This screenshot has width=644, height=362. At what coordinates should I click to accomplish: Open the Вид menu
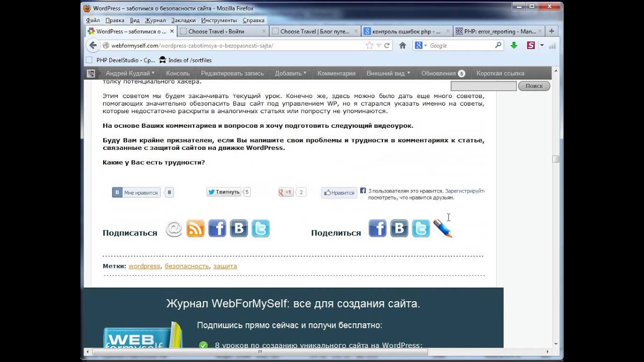click(x=134, y=21)
